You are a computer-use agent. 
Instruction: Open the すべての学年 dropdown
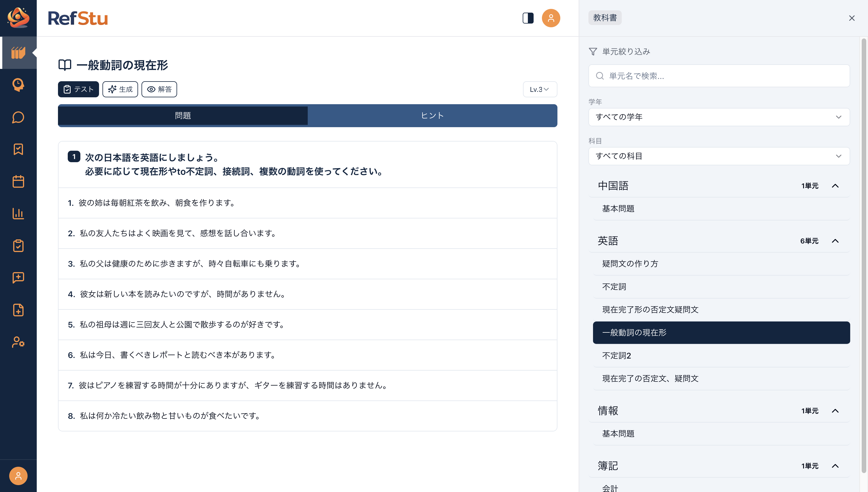click(x=719, y=117)
